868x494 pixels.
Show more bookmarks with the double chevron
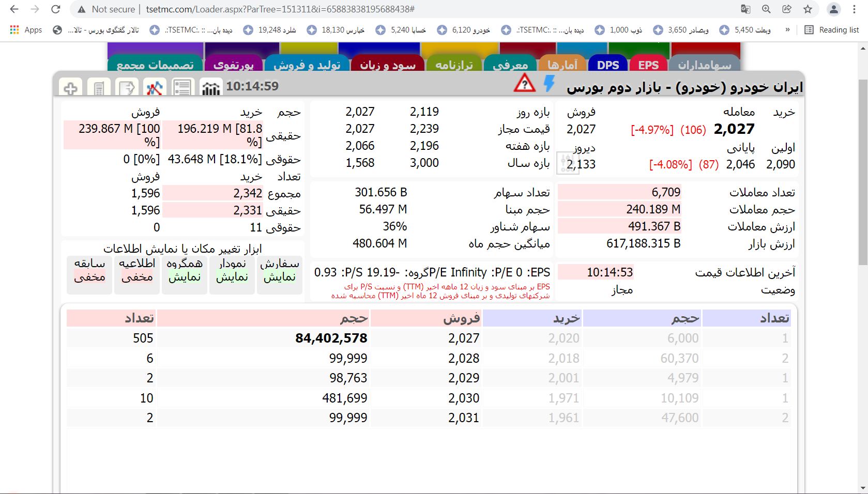pyautogui.click(x=787, y=30)
